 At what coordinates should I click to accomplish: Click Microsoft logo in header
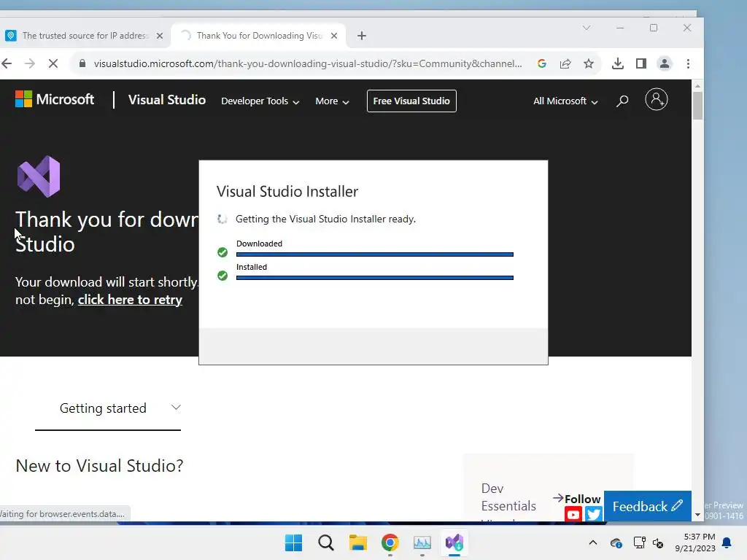coord(54,99)
